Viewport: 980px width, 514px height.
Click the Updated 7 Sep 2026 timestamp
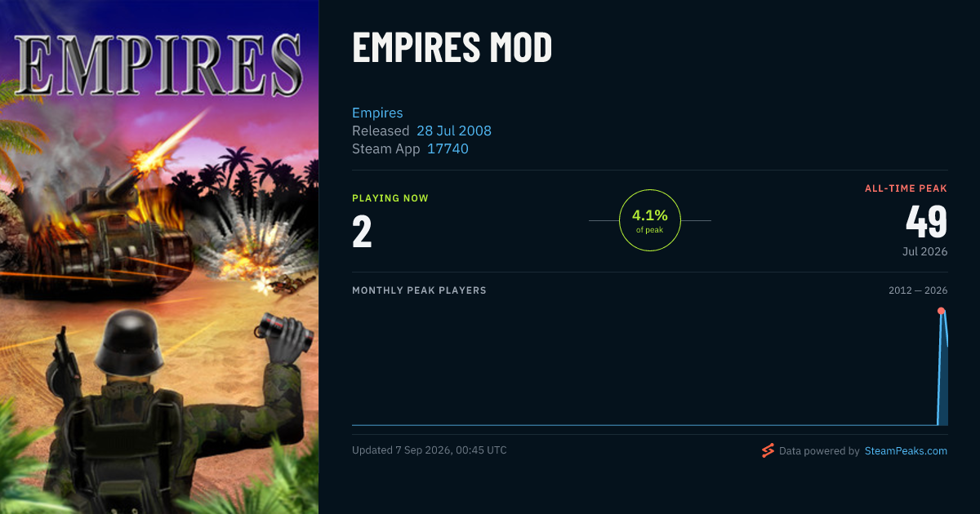click(430, 450)
